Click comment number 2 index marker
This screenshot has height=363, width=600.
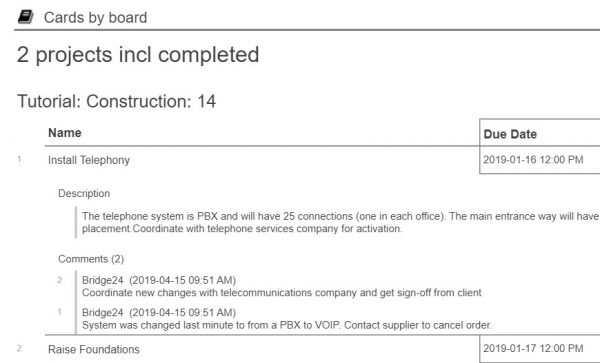60,280
